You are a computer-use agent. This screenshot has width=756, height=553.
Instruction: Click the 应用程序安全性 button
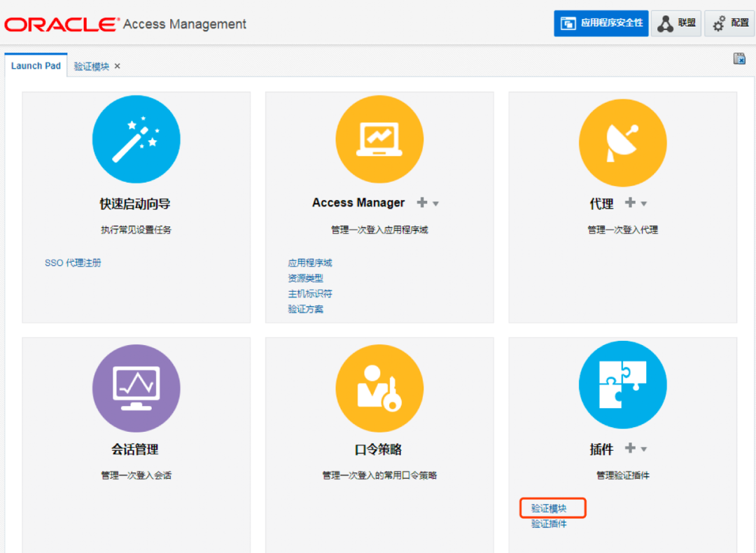click(x=601, y=23)
